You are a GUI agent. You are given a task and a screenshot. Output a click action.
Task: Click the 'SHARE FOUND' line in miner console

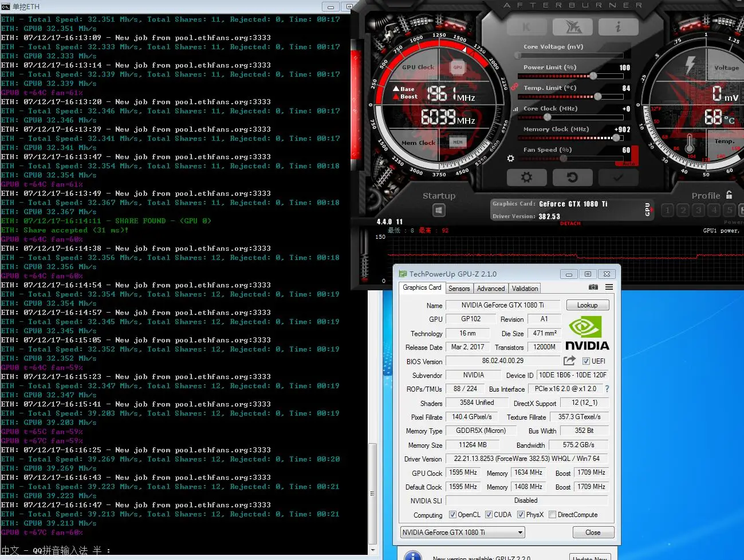[106, 220]
